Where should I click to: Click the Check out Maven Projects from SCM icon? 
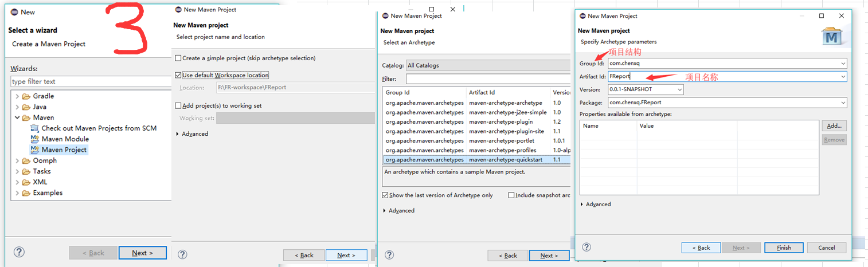35,128
